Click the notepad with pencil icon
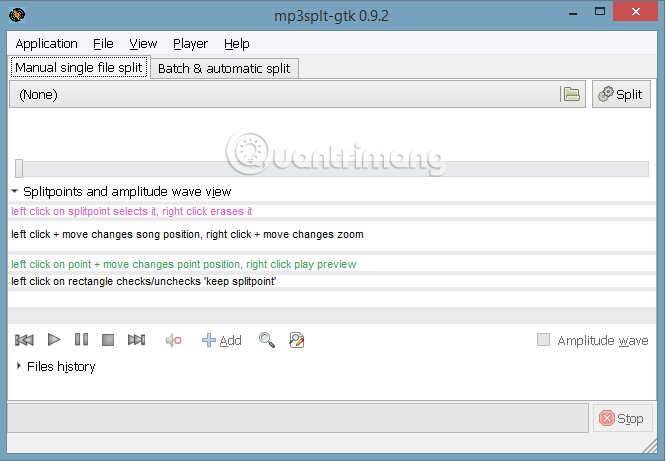666x461 pixels. [296, 340]
